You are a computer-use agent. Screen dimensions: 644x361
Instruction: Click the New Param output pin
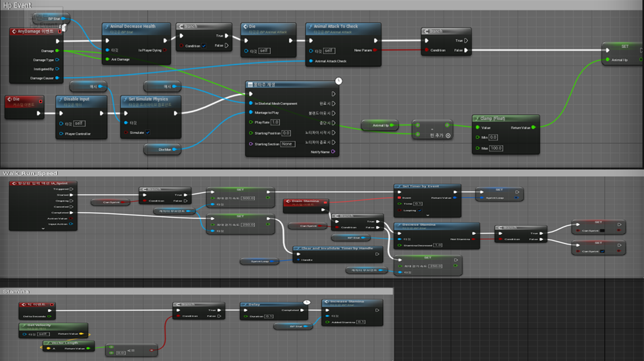tap(375, 51)
